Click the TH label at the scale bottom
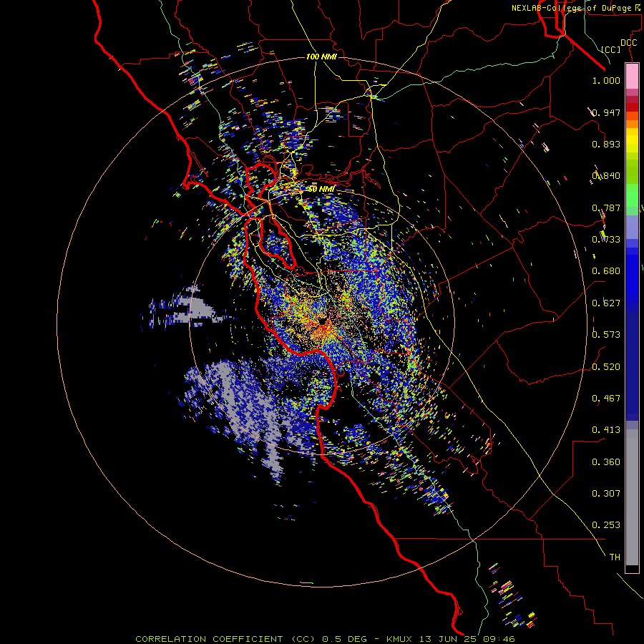The height and width of the screenshot is (644, 644). point(615,557)
